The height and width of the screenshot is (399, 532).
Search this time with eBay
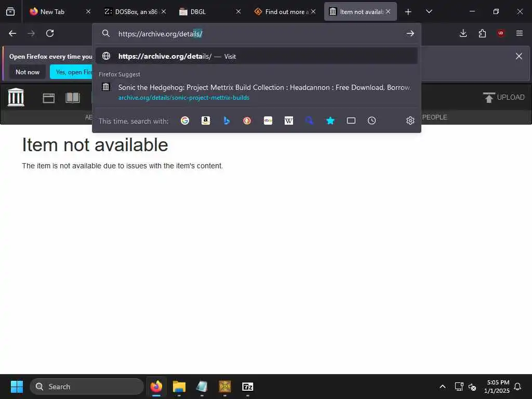268,121
